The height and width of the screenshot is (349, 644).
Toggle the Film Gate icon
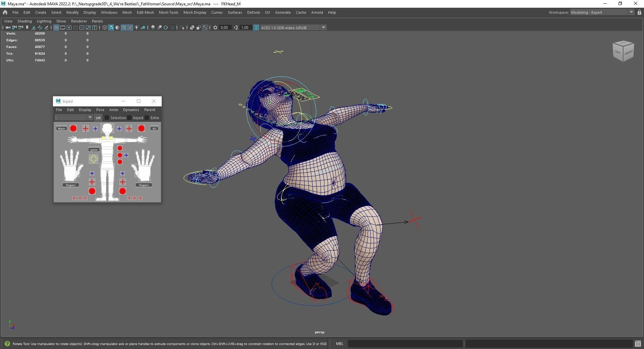point(63,28)
